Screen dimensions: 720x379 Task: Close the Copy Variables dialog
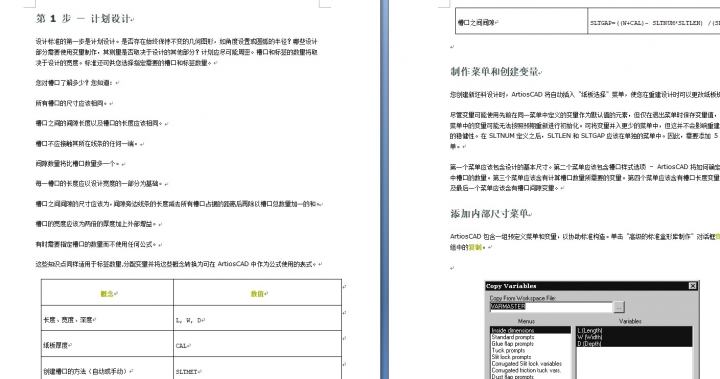click(x=692, y=286)
